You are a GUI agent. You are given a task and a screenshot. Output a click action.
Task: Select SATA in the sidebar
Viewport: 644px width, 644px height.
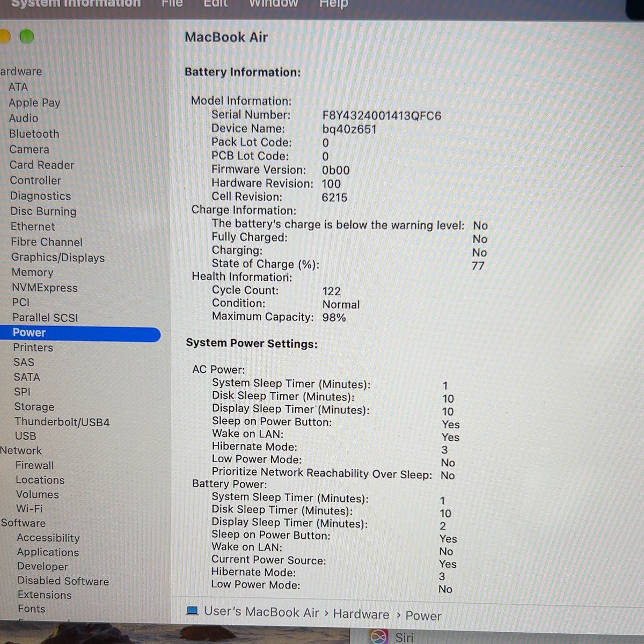tap(27, 377)
